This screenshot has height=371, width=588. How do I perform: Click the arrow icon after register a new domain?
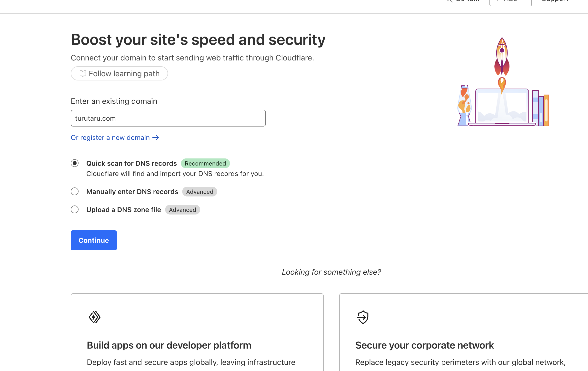[156, 138]
